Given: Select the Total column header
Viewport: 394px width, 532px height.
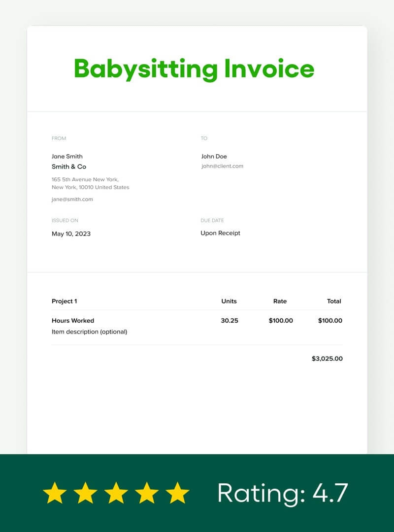Looking at the screenshot, I should pyautogui.click(x=334, y=301).
